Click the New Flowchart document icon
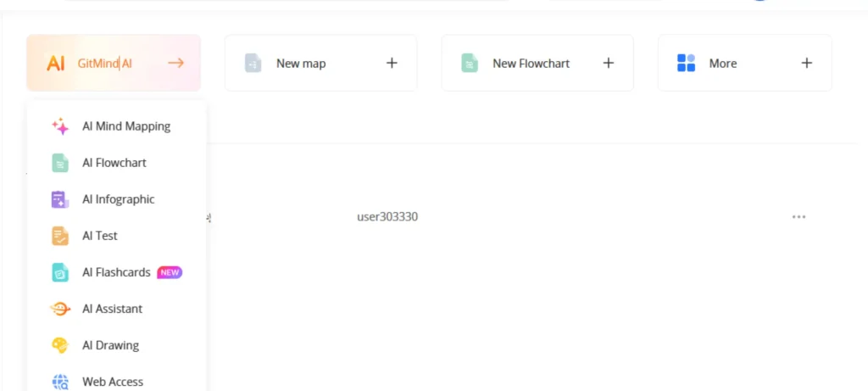 470,63
